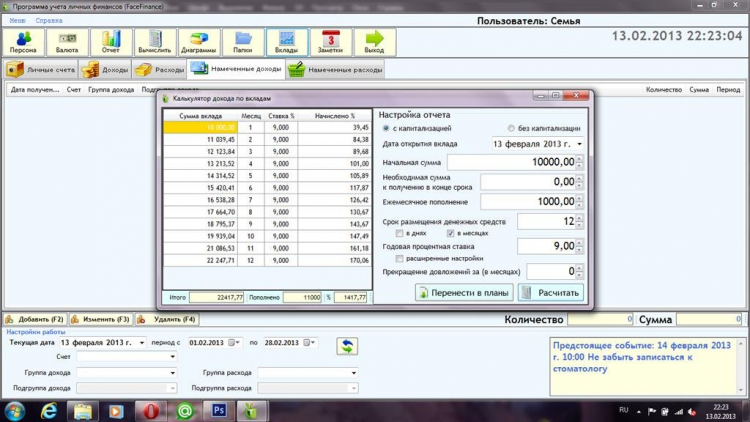Click the Изменить (F3) button
750x422 pixels.
pyautogui.click(x=100, y=319)
